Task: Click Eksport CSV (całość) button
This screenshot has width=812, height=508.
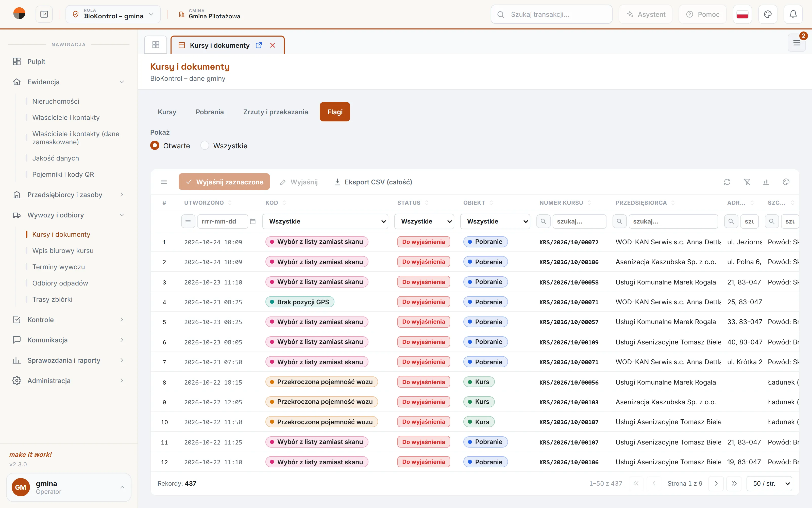Action: tap(373, 182)
